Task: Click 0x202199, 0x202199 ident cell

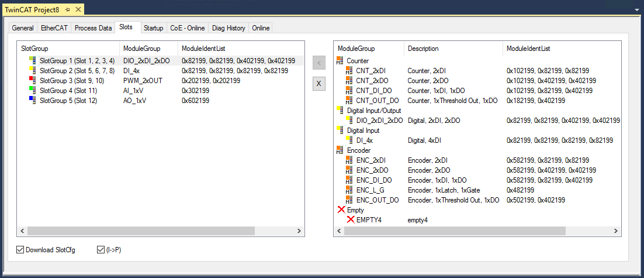Action: pyautogui.click(x=211, y=80)
